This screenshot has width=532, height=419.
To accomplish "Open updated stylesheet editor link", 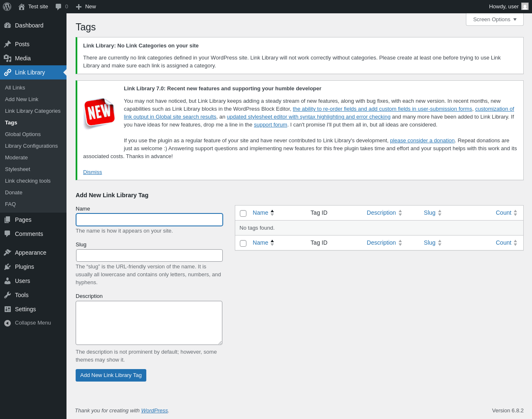I will coord(308,117).
